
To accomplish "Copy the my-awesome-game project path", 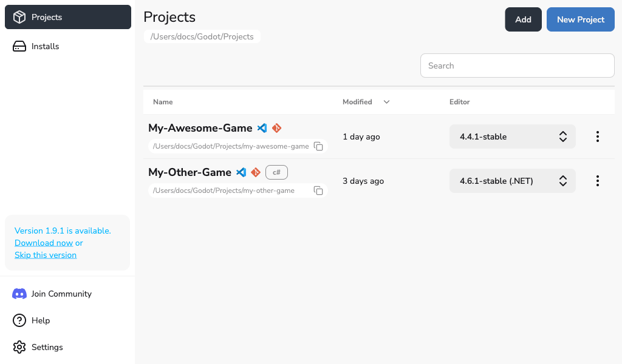I will pyautogui.click(x=318, y=146).
